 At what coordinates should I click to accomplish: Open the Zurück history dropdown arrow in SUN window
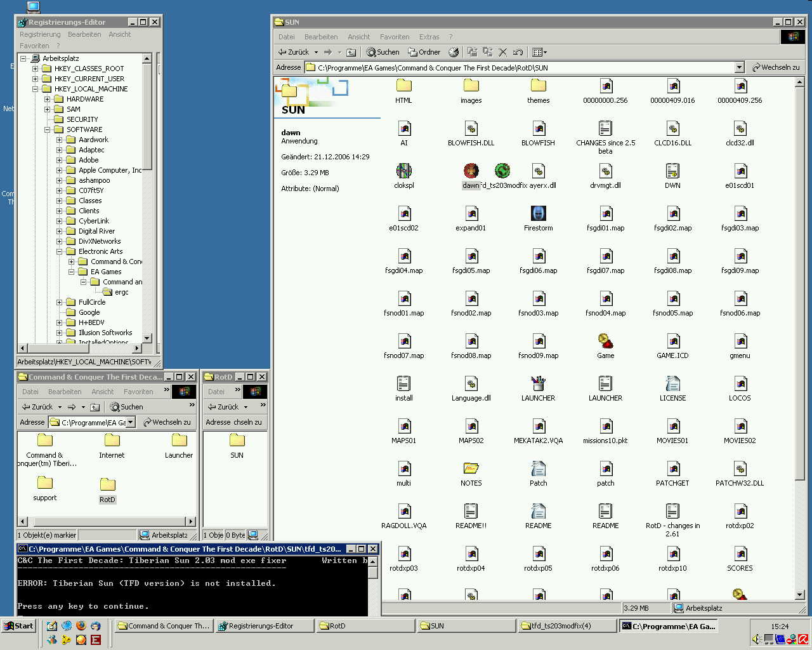coord(316,52)
